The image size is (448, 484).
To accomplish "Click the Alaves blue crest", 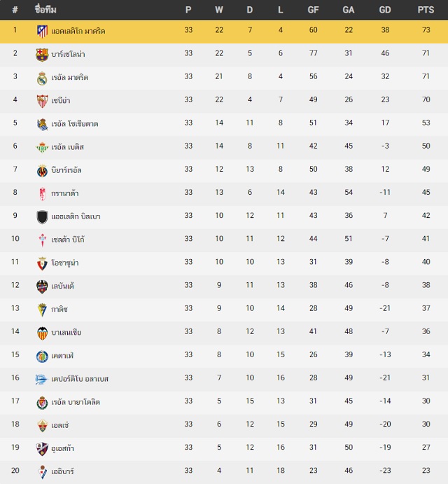I will click(41, 380).
